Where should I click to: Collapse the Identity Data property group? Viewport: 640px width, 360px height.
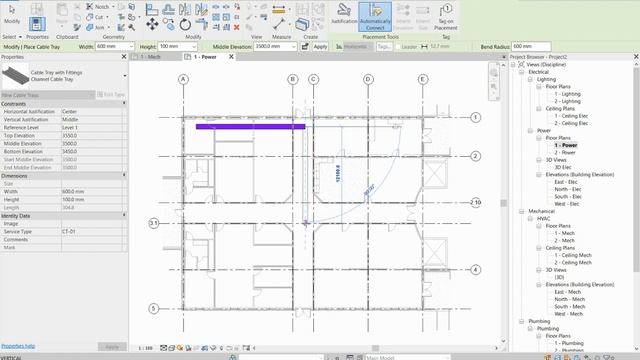click(124, 216)
